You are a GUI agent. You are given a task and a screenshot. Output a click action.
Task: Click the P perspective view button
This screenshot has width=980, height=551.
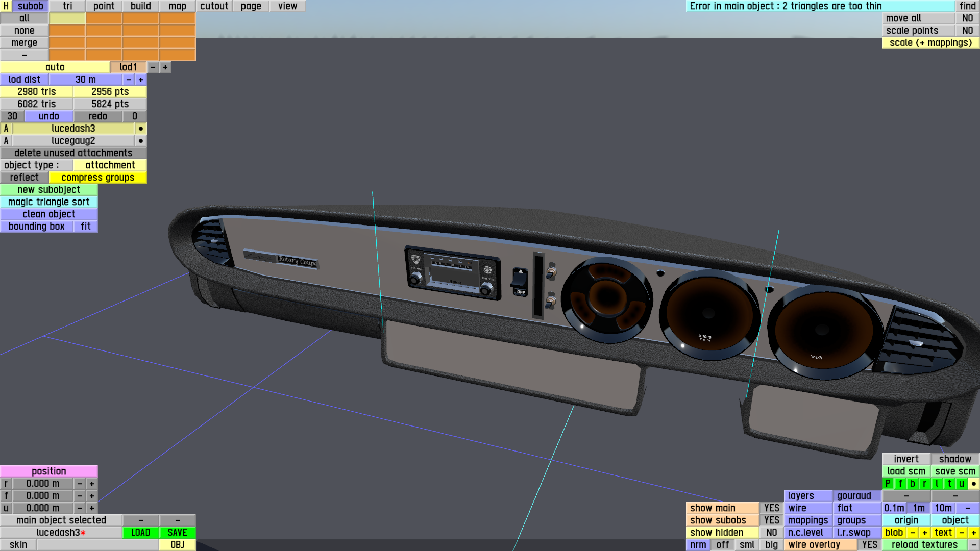click(888, 484)
